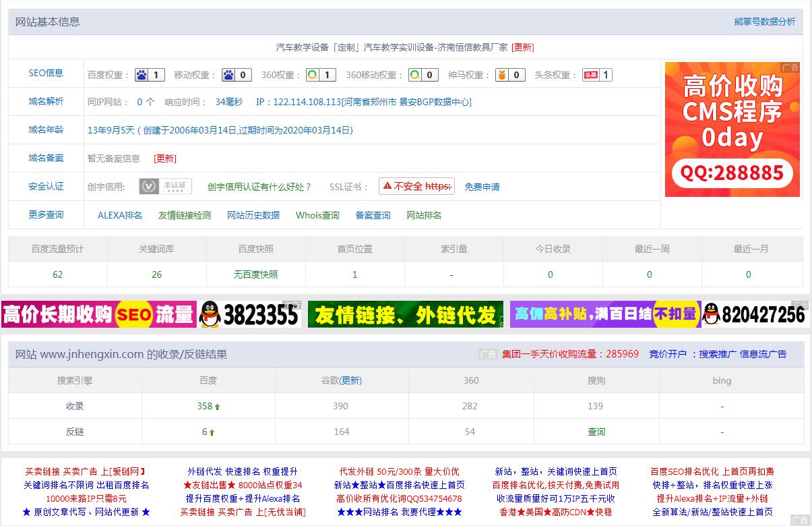Open 集团一手天价收购流量 ad link
812x526 pixels.
click(570, 353)
